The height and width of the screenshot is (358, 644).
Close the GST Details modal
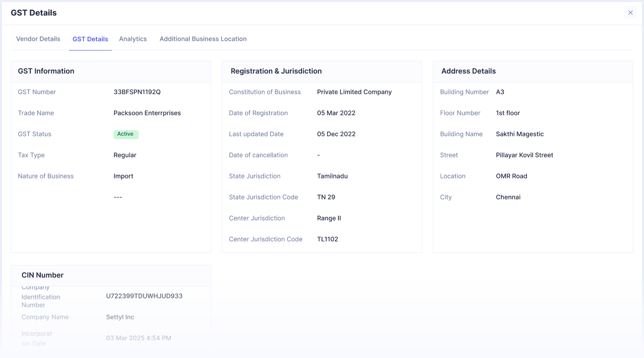(631, 12)
